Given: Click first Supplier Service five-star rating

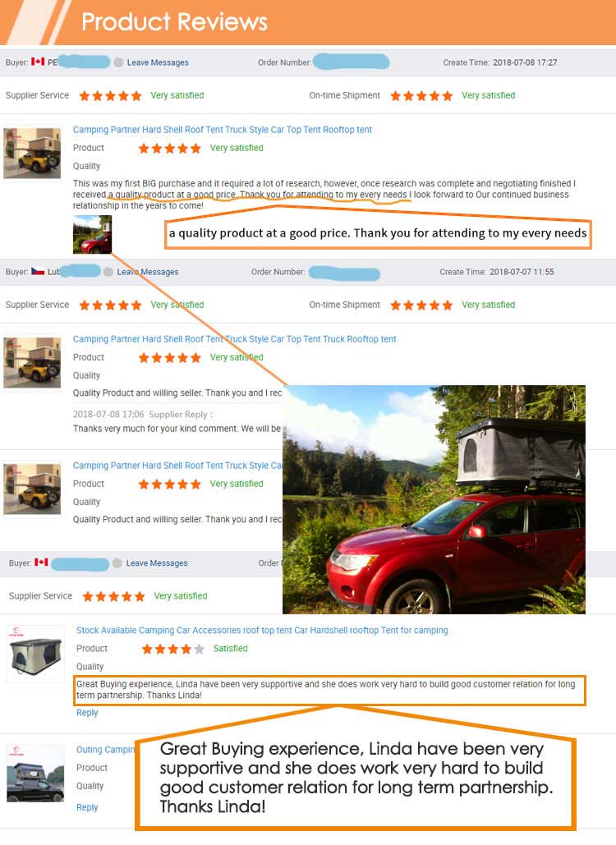Looking at the screenshot, I should point(111,96).
